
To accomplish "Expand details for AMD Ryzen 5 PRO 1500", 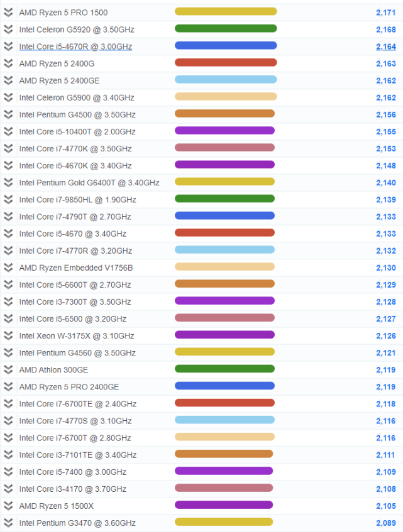I will click(x=8, y=13).
